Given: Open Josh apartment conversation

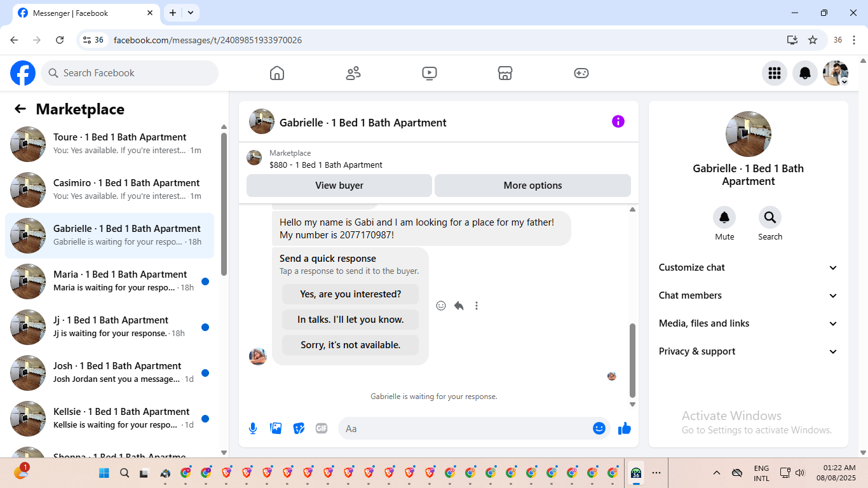Looking at the screenshot, I should coord(109,373).
